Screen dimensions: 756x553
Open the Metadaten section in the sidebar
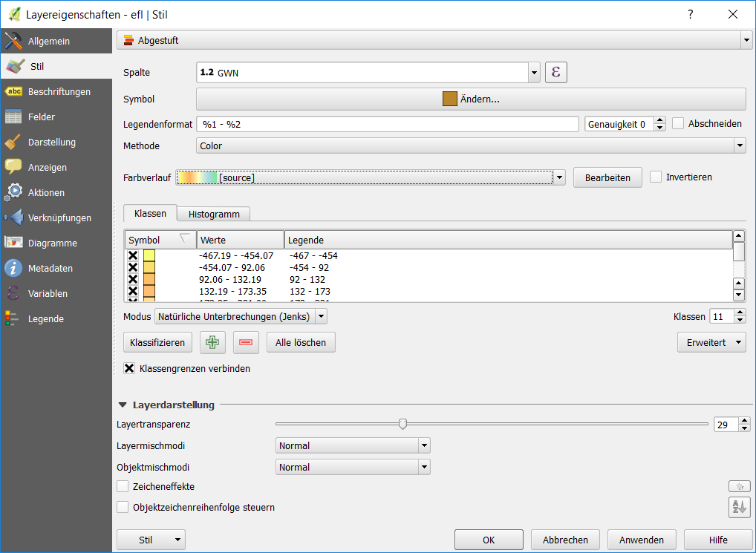(50, 269)
